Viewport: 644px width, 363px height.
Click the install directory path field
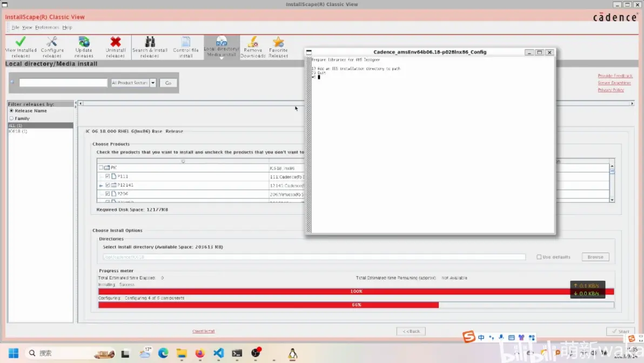click(314, 257)
